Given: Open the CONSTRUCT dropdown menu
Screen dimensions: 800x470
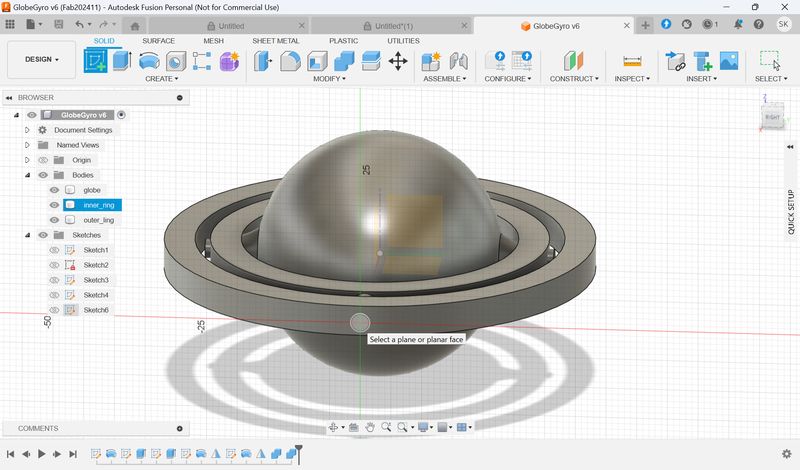Looking at the screenshot, I should (x=574, y=79).
